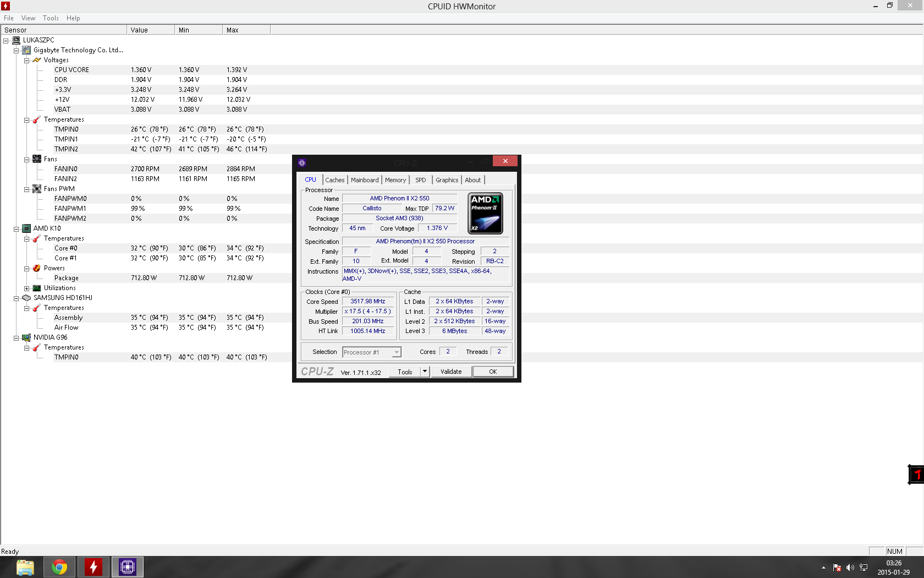This screenshot has width=924, height=578.
Task: Click the Tools button in CPU-Z
Action: point(405,372)
